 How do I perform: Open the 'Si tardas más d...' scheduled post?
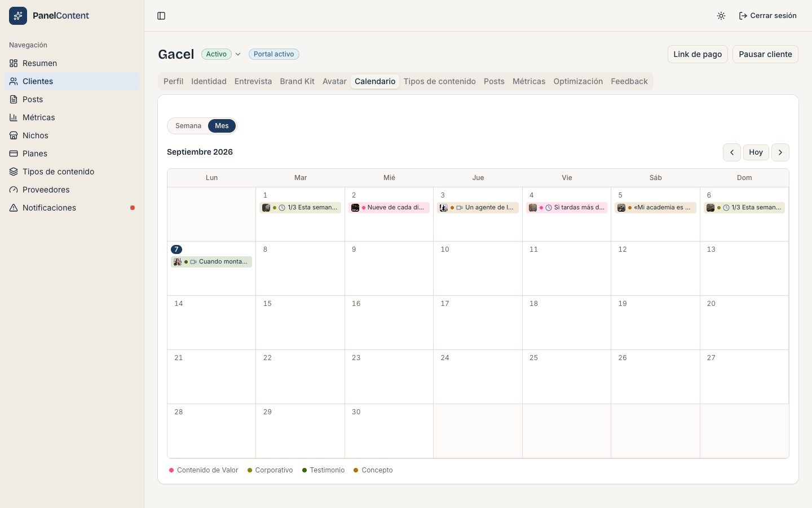click(x=567, y=208)
